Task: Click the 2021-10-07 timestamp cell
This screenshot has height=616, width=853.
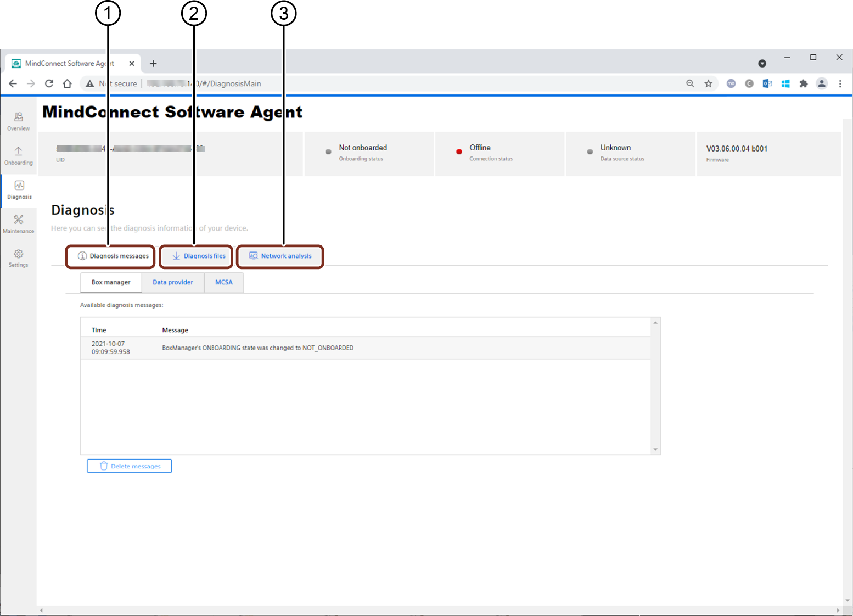Action: [110, 348]
